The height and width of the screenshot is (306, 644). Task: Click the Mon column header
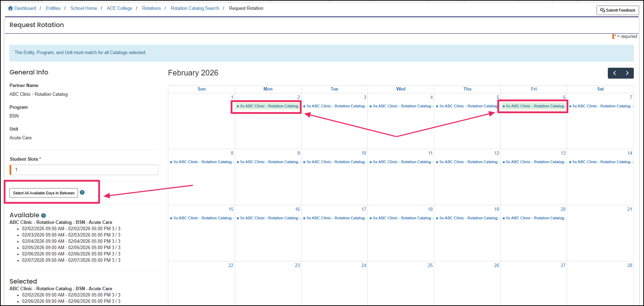click(x=268, y=89)
